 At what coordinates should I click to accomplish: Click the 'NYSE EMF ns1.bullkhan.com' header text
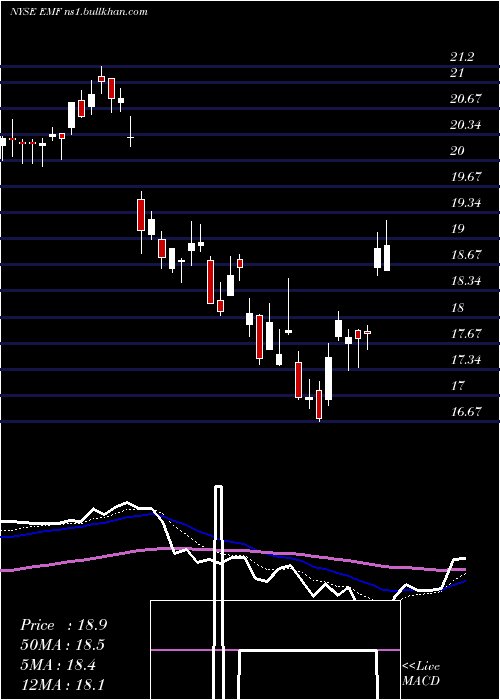pos(79,12)
